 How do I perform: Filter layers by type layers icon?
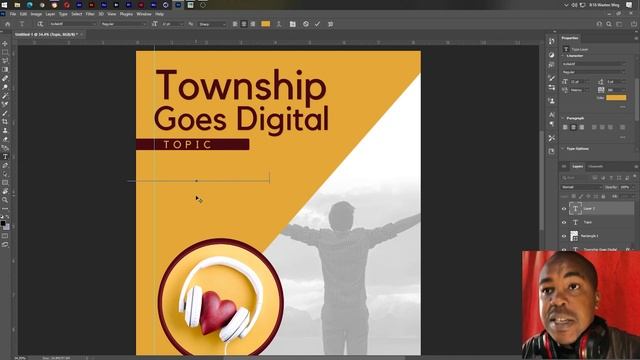click(611, 178)
